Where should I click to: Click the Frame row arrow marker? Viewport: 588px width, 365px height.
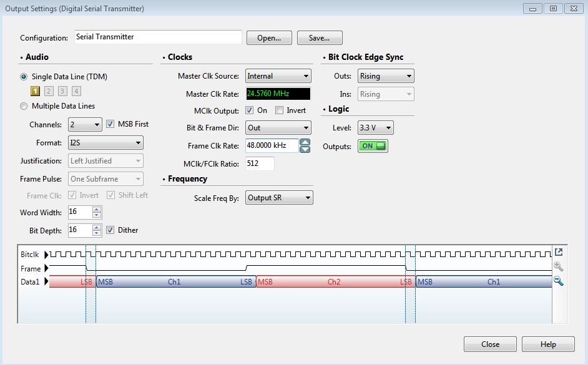46,268
